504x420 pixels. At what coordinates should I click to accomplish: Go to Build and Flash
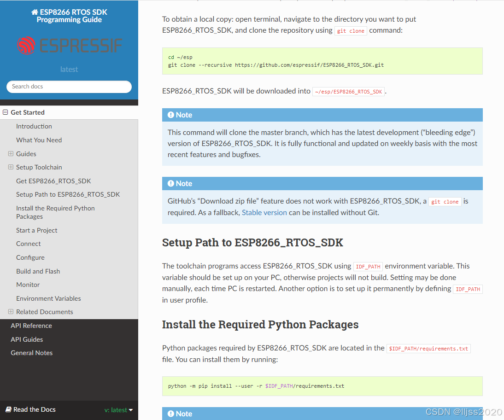coord(38,272)
